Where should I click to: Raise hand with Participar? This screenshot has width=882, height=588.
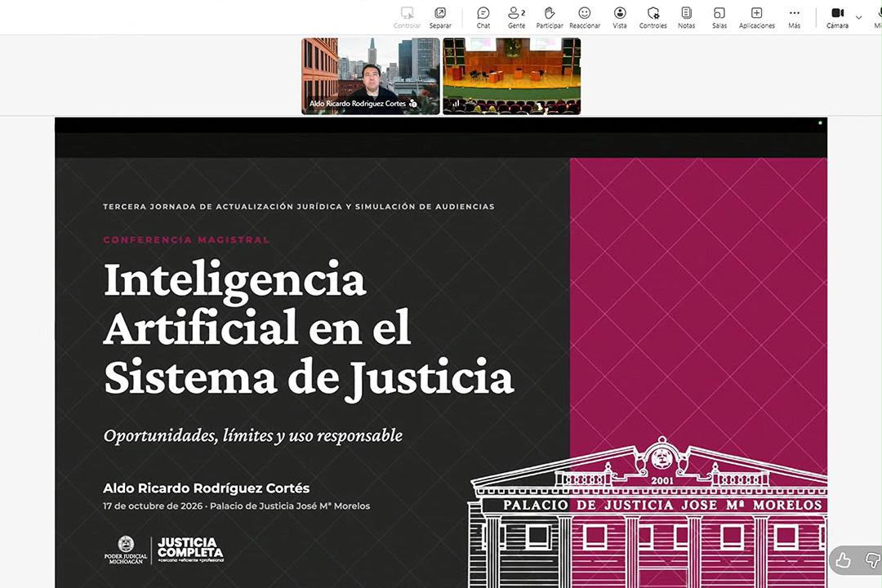coord(550,17)
